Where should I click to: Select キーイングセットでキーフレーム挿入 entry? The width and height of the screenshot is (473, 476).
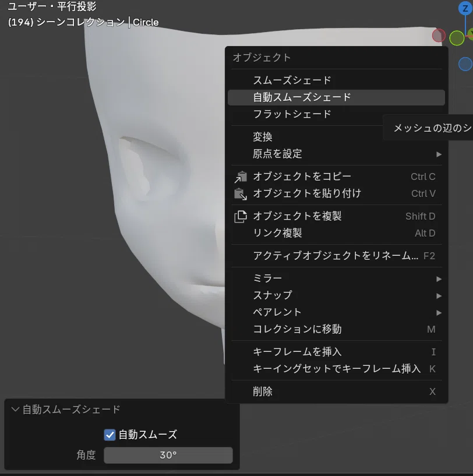(336, 369)
